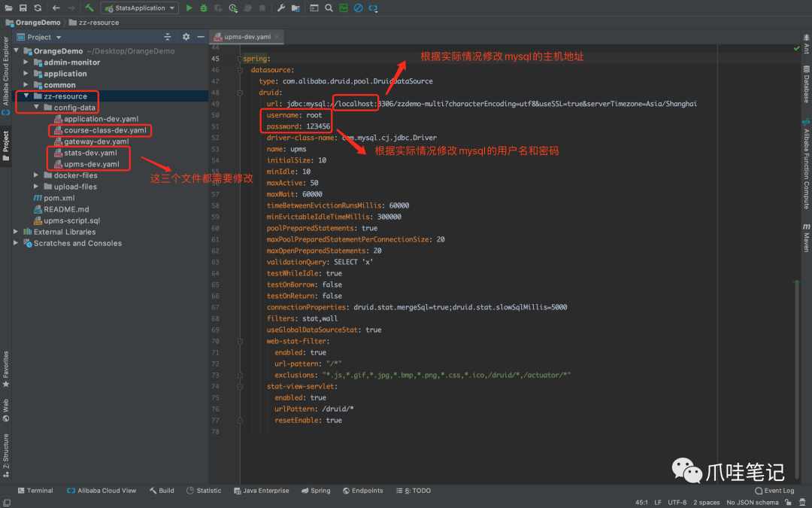
Task: Build project with the hammer icon
Action: point(89,8)
